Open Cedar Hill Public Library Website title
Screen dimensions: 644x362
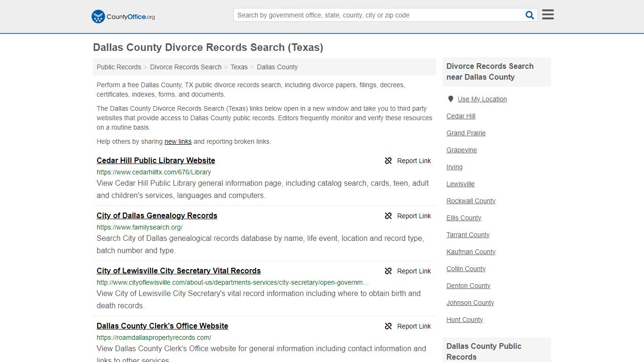[x=156, y=160]
